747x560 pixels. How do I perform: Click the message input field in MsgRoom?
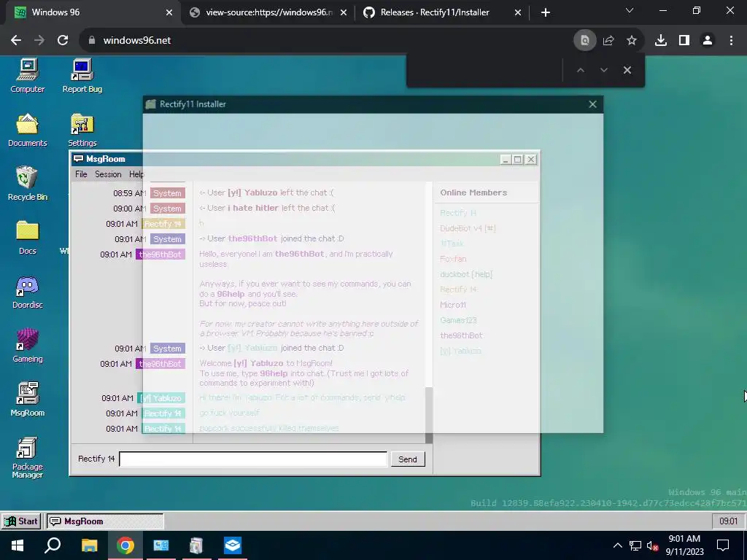253,459
